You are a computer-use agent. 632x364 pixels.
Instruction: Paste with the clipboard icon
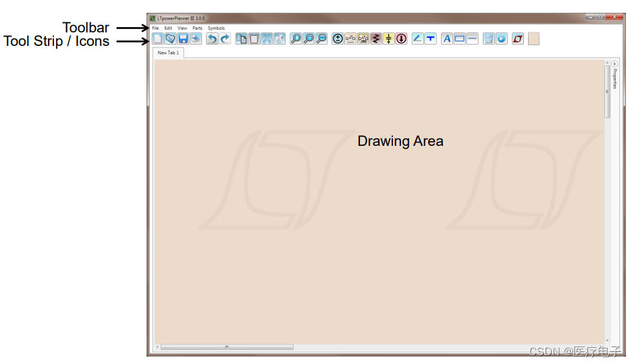point(254,38)
